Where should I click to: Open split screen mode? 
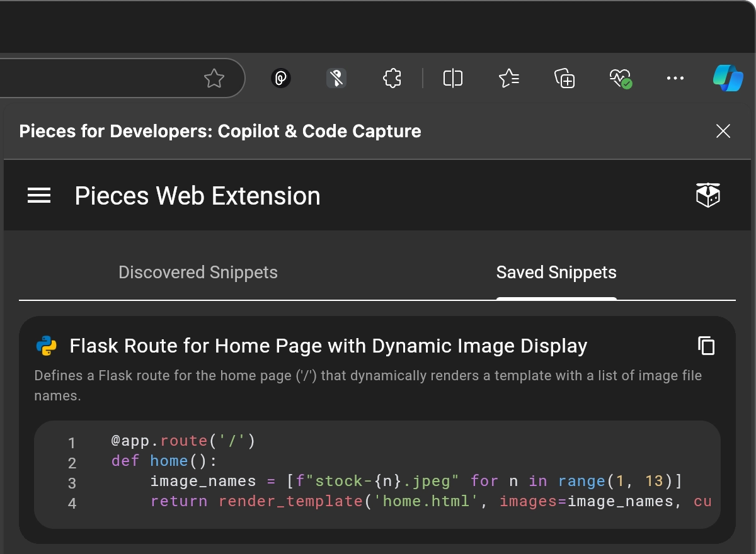[452, 78]
